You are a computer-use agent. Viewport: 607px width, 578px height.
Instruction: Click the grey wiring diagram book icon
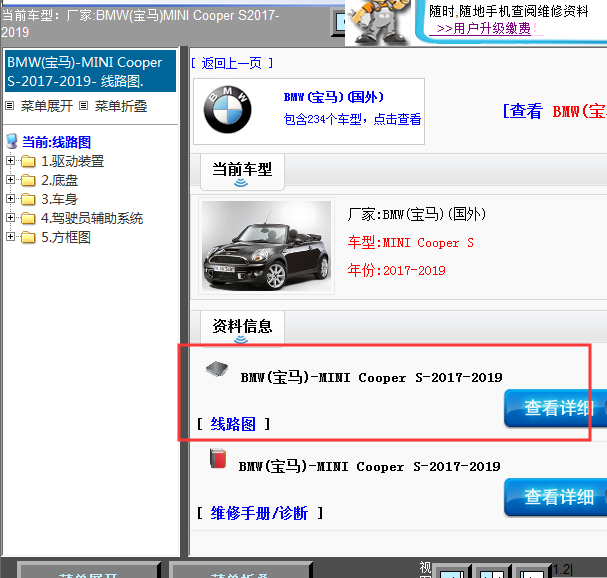[216, 369]
